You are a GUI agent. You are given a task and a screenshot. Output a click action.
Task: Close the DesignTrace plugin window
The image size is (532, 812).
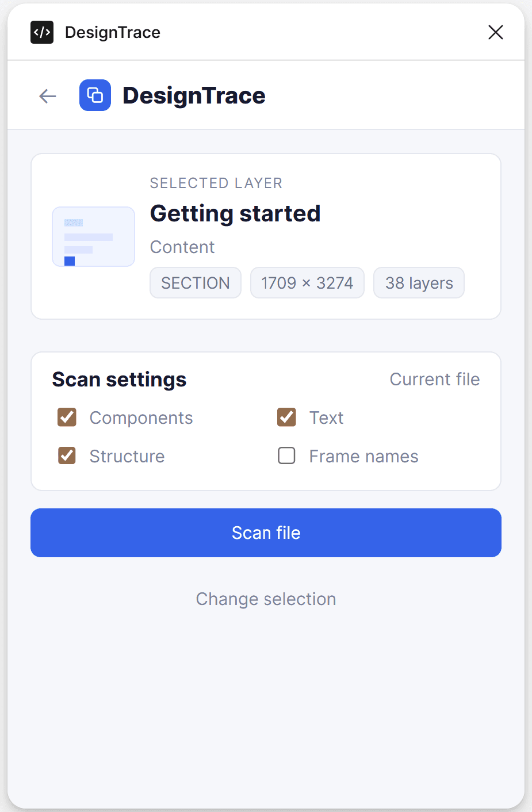496,32
